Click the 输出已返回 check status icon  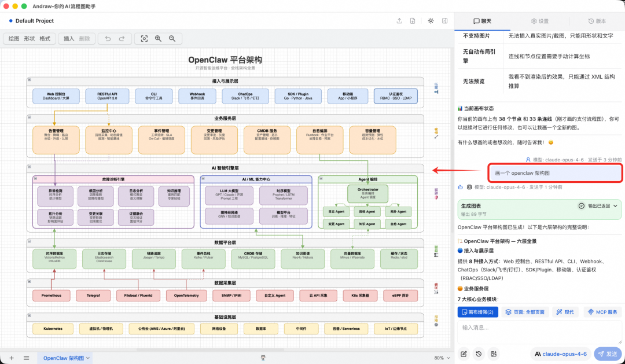point(582,206)
